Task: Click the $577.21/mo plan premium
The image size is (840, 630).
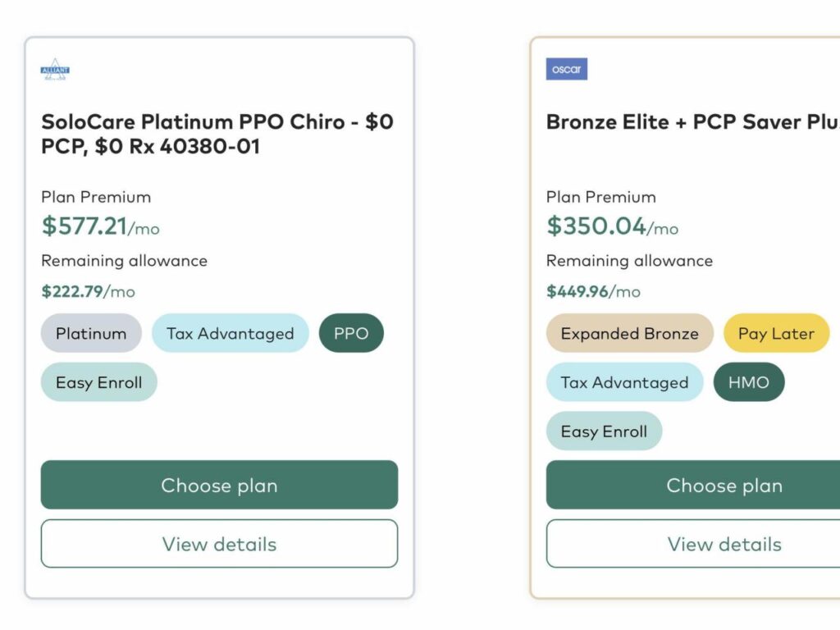Action: (100, 226)
